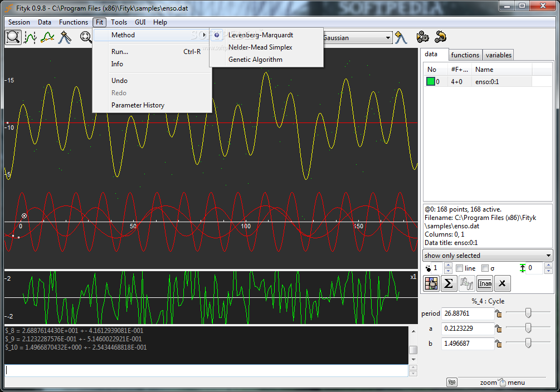560x392 pixels.
Task: Click the rename dataset button
Action: tap(485, 283)
